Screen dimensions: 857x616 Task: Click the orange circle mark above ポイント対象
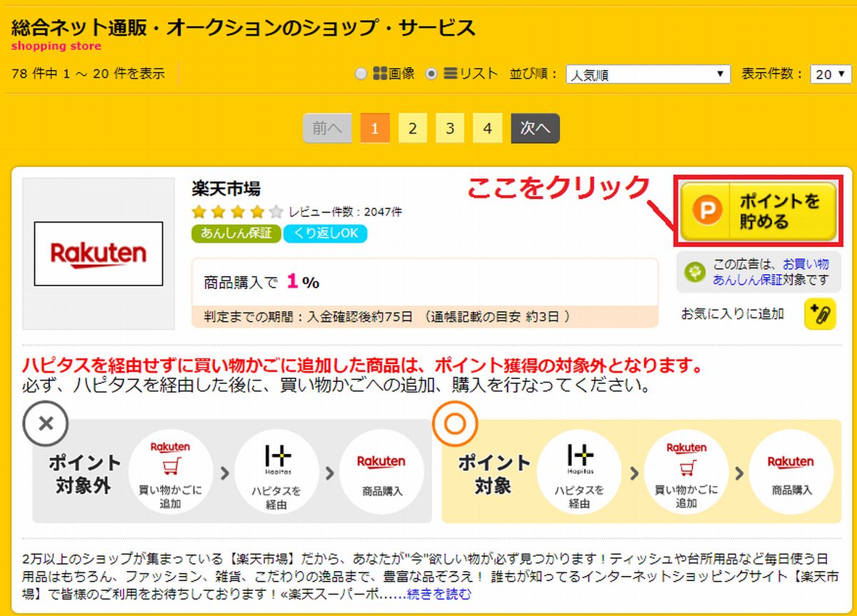coord(455,423)
